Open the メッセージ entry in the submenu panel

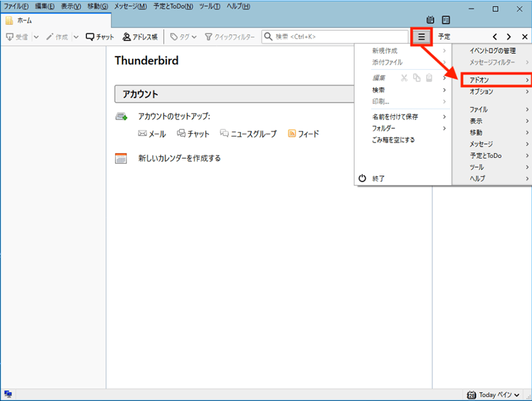[x=492, y=144]
